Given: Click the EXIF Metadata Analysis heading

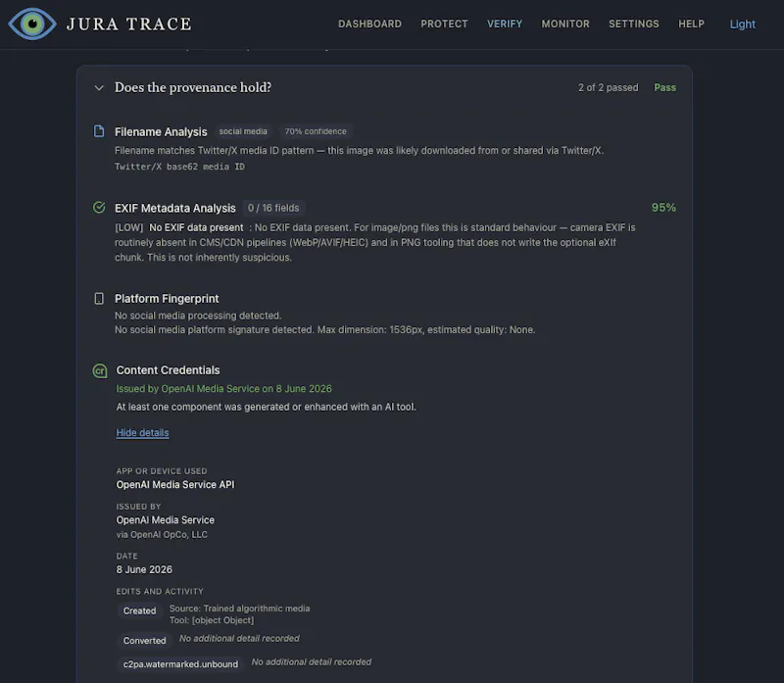Looking at the screenshot, I should pyautogui.click(x=175, y=208).
